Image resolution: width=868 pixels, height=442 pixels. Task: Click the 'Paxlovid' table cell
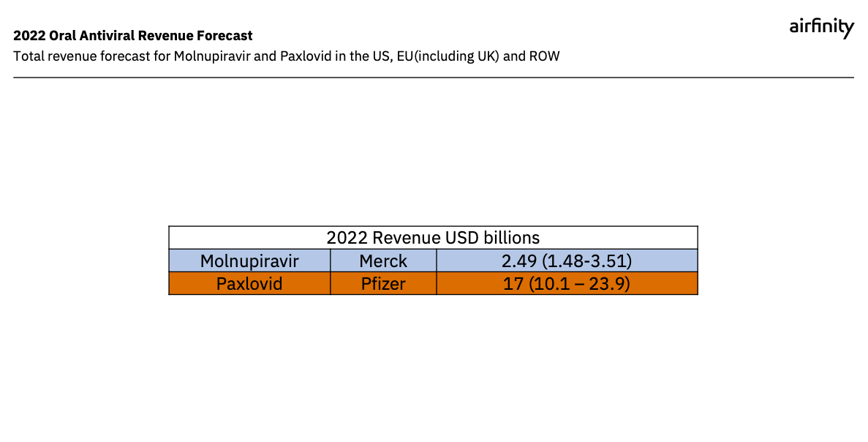(x=249, y=283)
